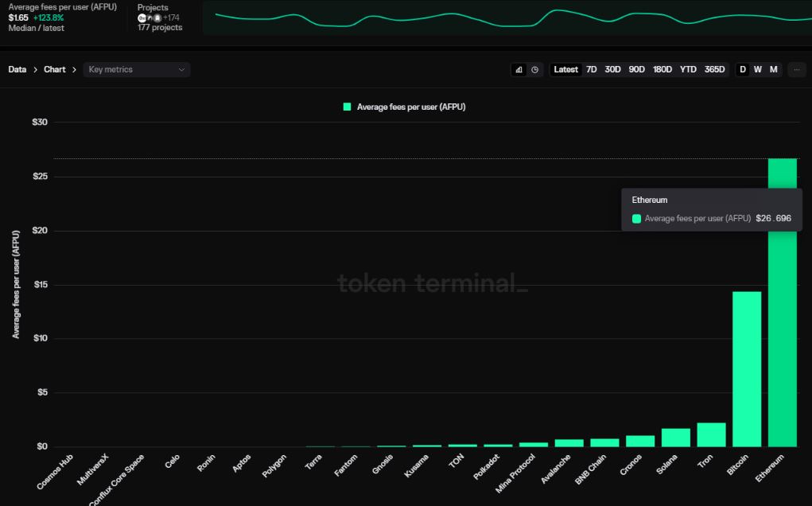Open the Key metrics dropdown
The image size is (812, 506).
(137, 69)
